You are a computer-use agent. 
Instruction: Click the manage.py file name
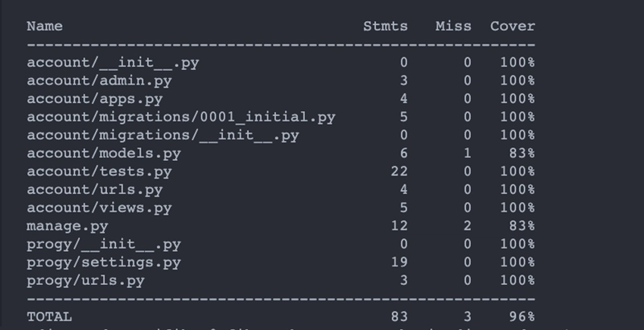point(68,226)
